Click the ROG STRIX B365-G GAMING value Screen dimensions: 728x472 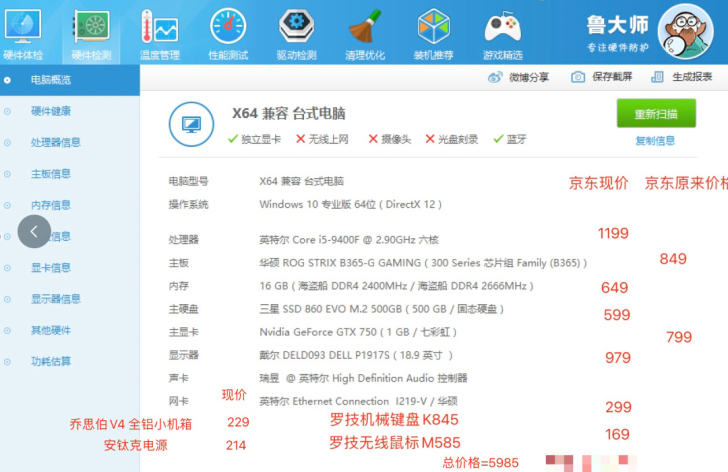point(423,263)
